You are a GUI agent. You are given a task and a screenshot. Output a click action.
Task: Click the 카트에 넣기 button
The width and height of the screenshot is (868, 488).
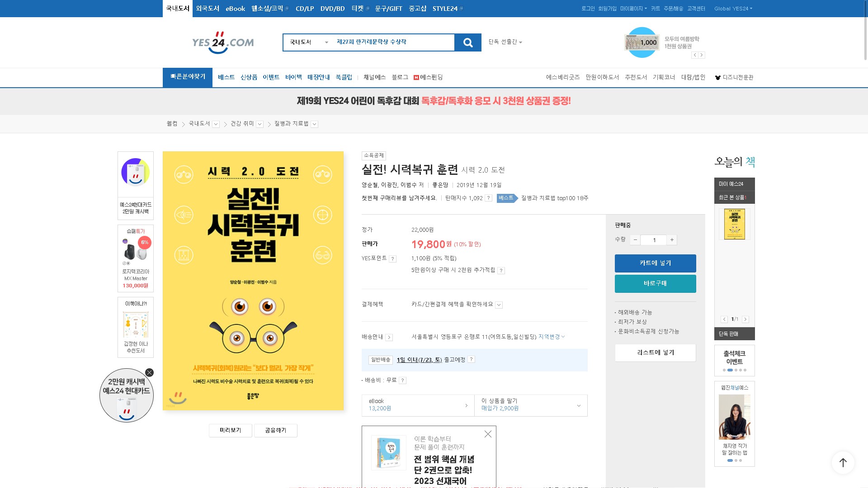click(655, 263)
